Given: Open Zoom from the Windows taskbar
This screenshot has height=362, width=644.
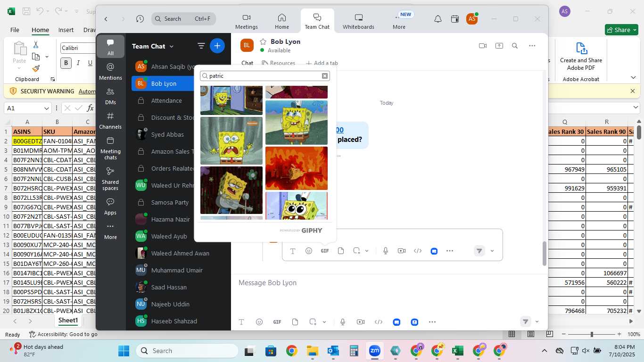Looking at the screenshot, I should coord(375,351).
